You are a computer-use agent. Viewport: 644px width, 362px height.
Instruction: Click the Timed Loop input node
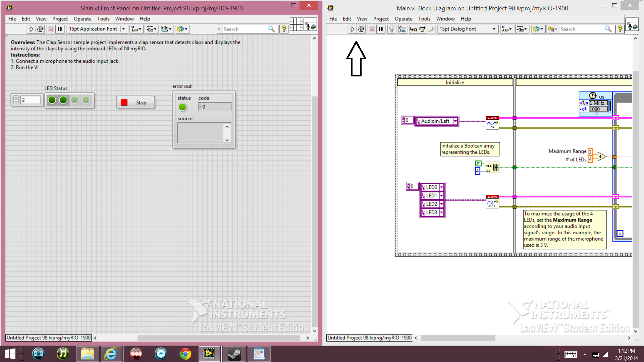click(x=596, y=104)
